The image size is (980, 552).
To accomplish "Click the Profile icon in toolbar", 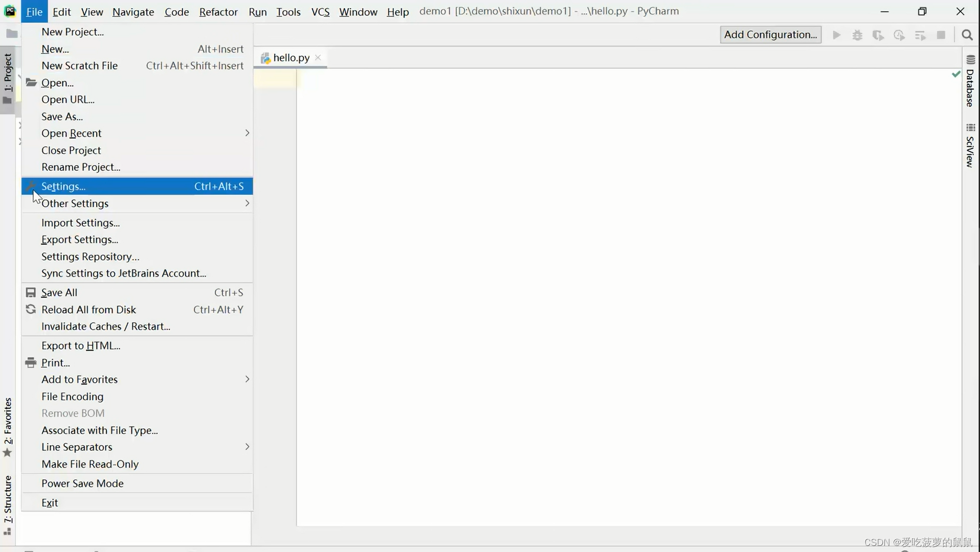I will [899, 35].
